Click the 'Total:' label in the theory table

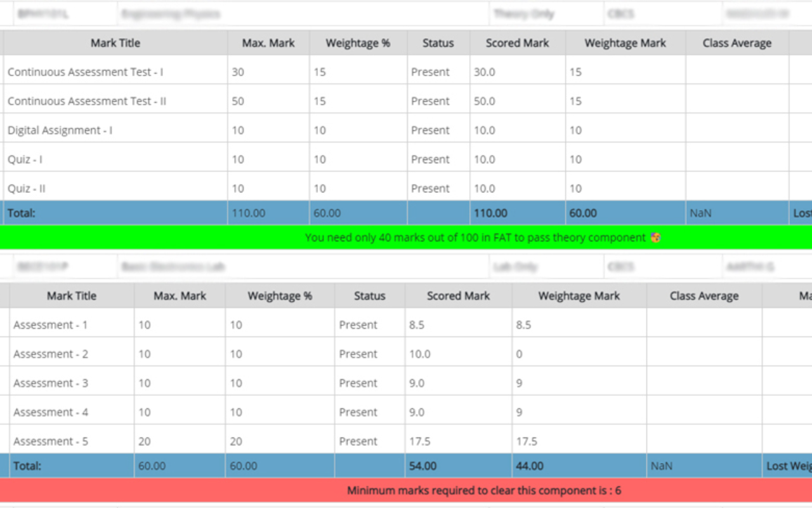tap(22, 213)
